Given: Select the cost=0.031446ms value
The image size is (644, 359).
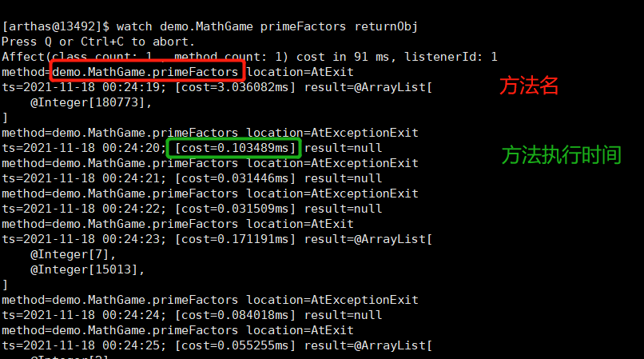Looking at the screenshot, I should click(x=235, y=178).
